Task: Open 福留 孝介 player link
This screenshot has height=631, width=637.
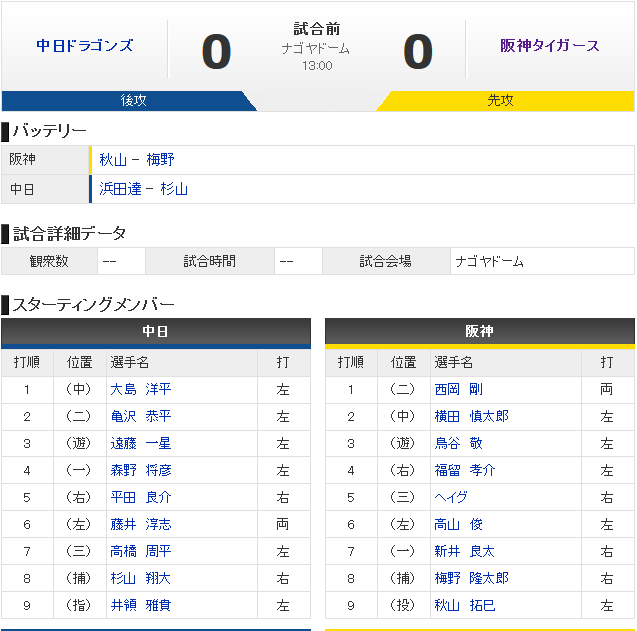Action: point(465,471)
